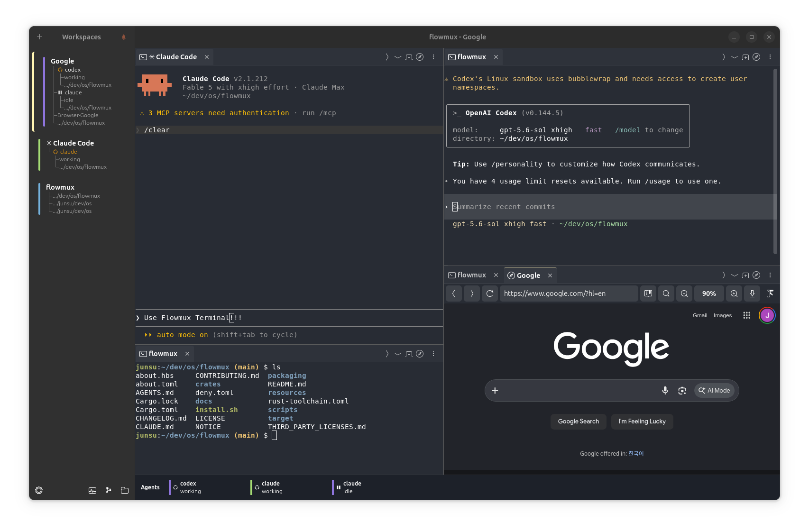Open the Images link

[x=723, y=315]
